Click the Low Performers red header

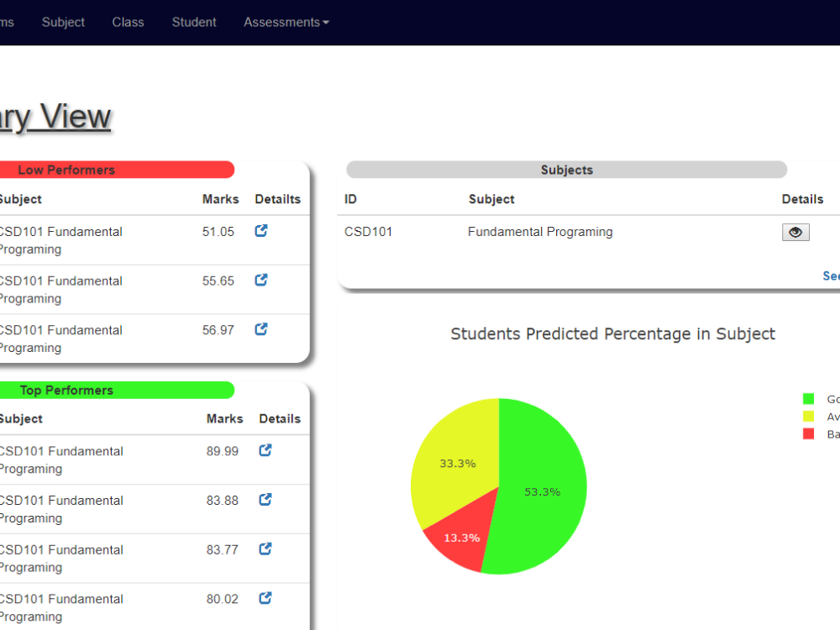pos(117,170)
